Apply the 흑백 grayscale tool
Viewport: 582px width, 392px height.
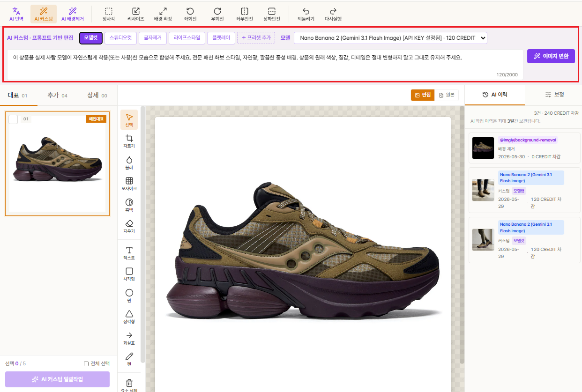129,205
